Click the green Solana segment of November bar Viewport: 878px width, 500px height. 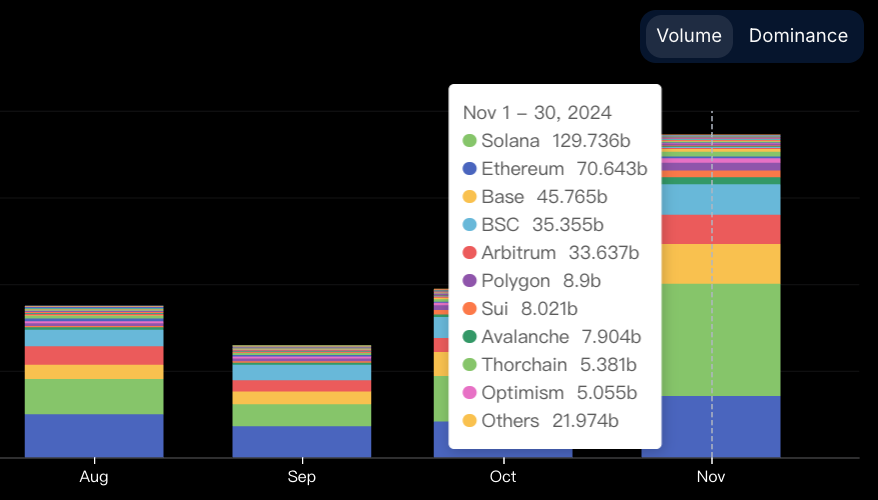pos(711,339)
